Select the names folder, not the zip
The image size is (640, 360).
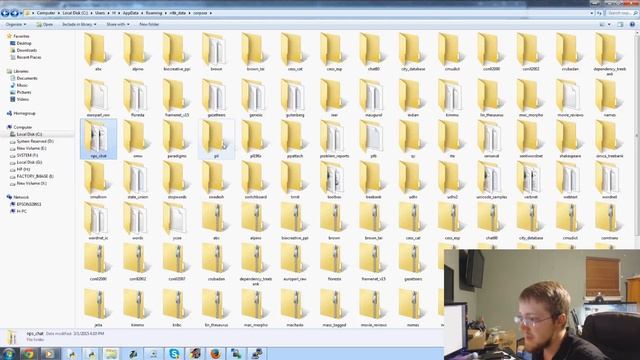(609, 98)
